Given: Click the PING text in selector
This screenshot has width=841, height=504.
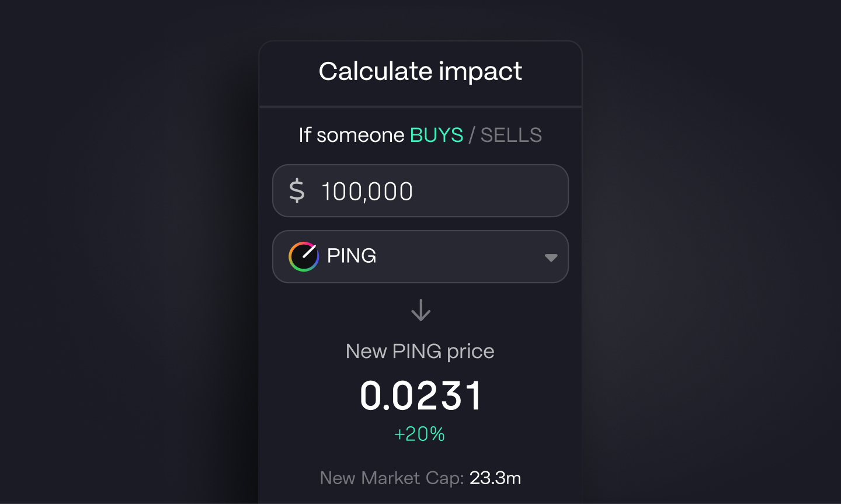Looking at the screenshot, I should (x=352, y=256).
